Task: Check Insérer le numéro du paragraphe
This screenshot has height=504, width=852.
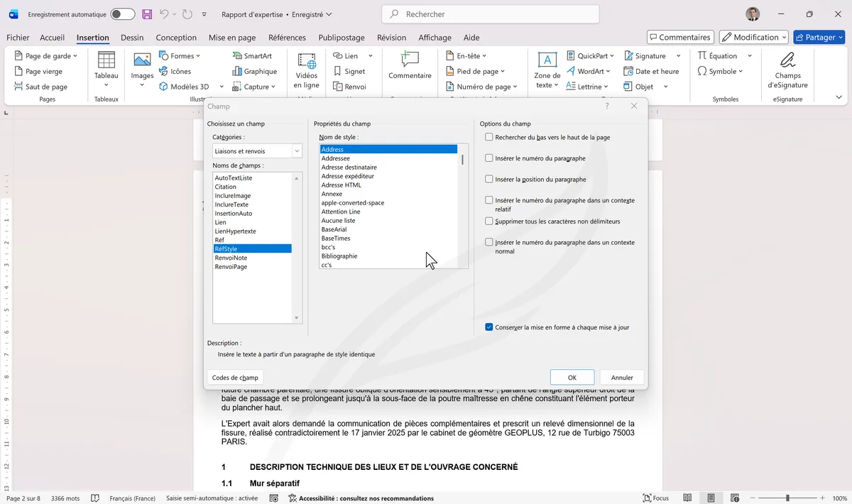Action: pos(488,158)
